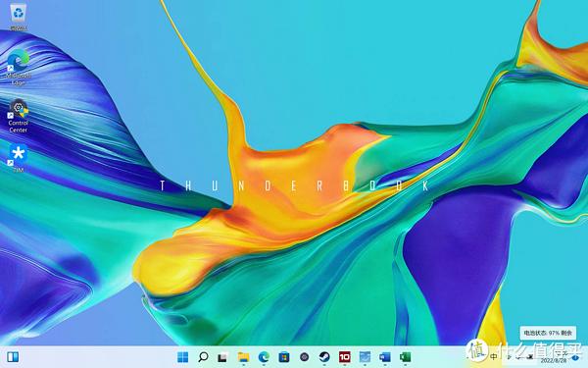Switch the Chinese input method indicator
Viewport: 588px width, 368px height.
[x=494, y=357]
